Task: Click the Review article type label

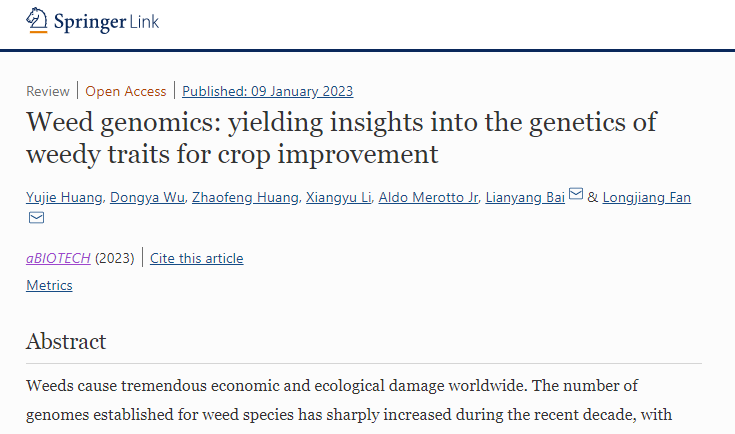Action: (x=48, y=91)
